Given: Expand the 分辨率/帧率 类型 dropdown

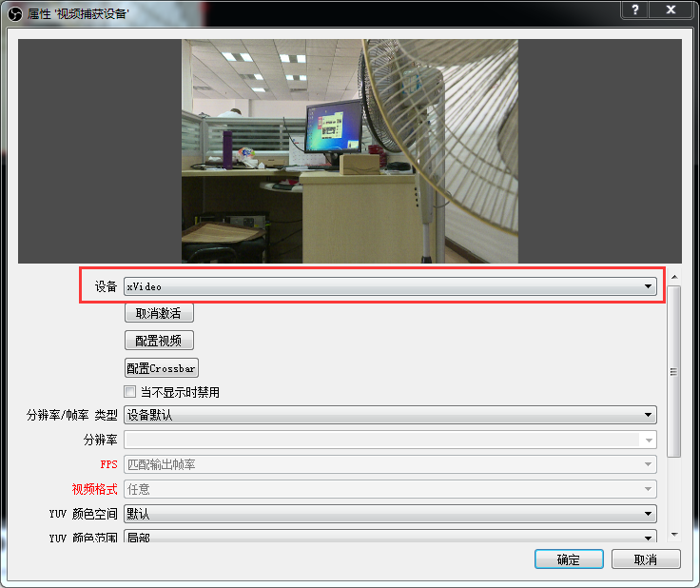Looking at the screenshot, I should 390,416.
